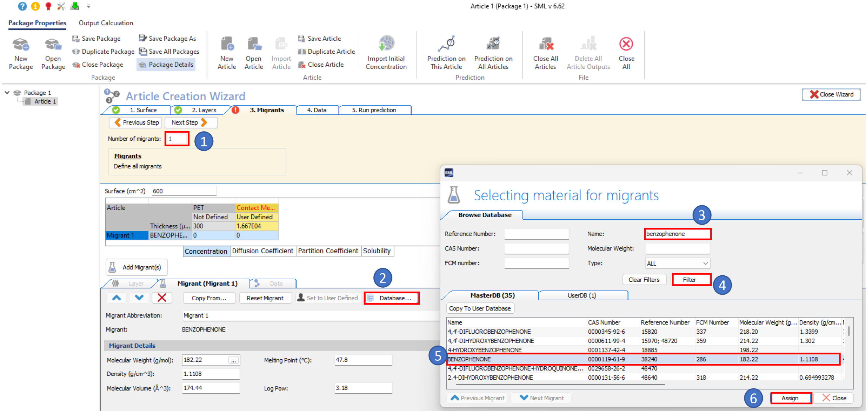Screen dimensions: 868x413
Task: Collapse the Package 1 tree node
Action: [x=7, y=93]
